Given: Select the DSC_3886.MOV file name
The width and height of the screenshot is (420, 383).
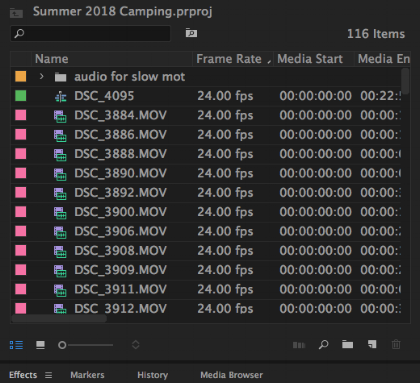Looking at the screenshot, I should 120,135.
